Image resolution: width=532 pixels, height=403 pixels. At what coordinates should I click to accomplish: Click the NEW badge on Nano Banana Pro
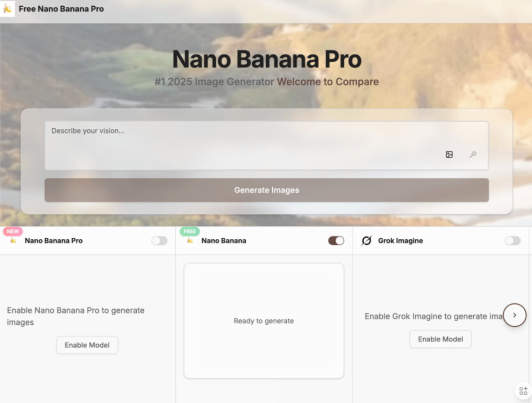(13, 231)
